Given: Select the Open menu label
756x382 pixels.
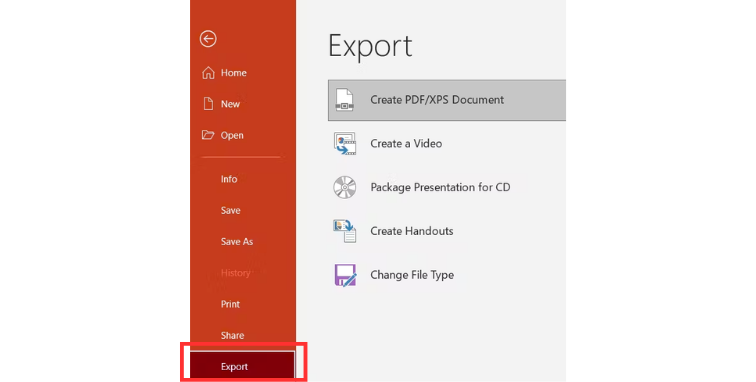Looking at the screenshot, I should click(232, 136).
